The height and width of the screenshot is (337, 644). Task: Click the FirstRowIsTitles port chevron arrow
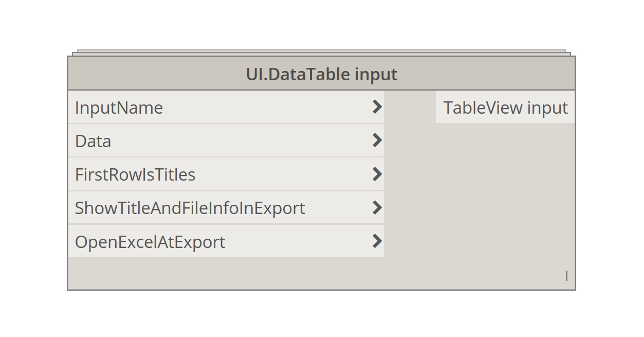[x=378, y=174]
